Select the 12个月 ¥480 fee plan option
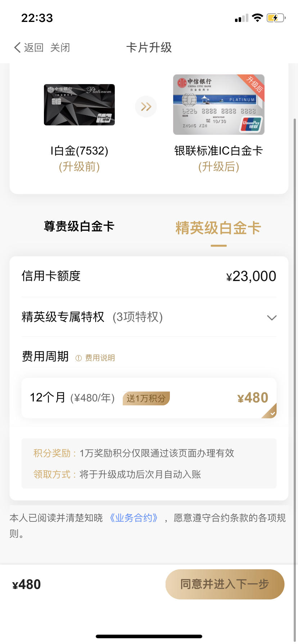Viewport: 298px width, 644px height. (149, 398)
